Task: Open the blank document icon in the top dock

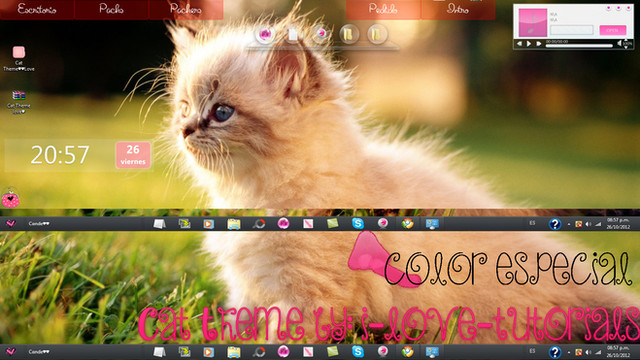Action: coord(293,35)
